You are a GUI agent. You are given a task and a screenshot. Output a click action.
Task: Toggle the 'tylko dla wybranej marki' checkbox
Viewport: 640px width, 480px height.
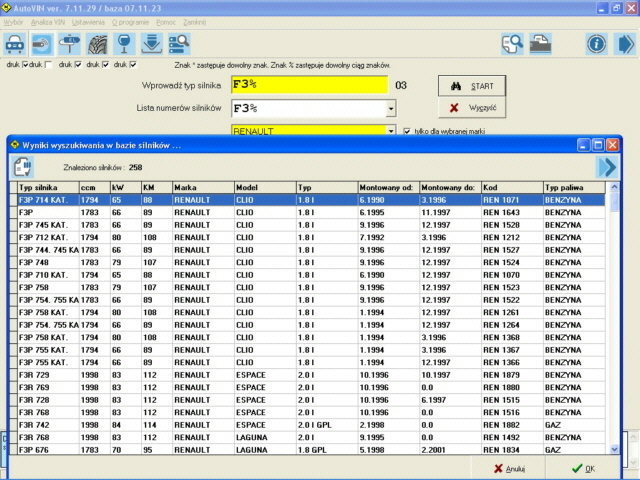click(x=407, y=130)
